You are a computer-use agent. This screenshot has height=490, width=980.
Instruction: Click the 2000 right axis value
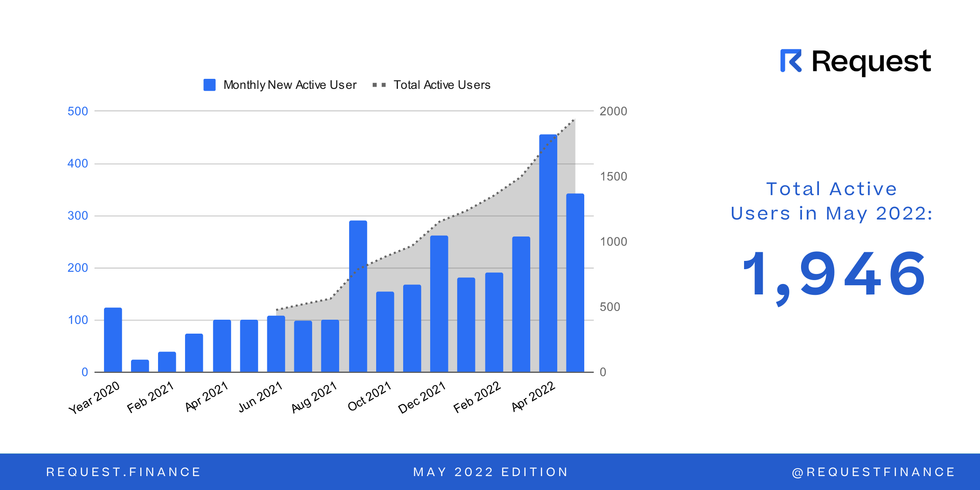point(613,111)
